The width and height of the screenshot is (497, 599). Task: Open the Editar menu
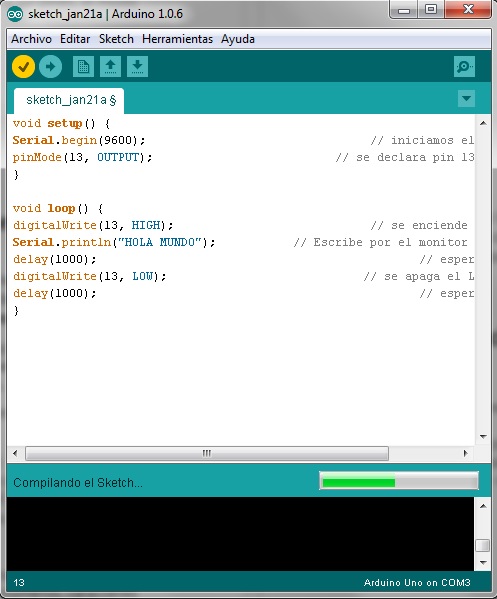pos(75,39)
